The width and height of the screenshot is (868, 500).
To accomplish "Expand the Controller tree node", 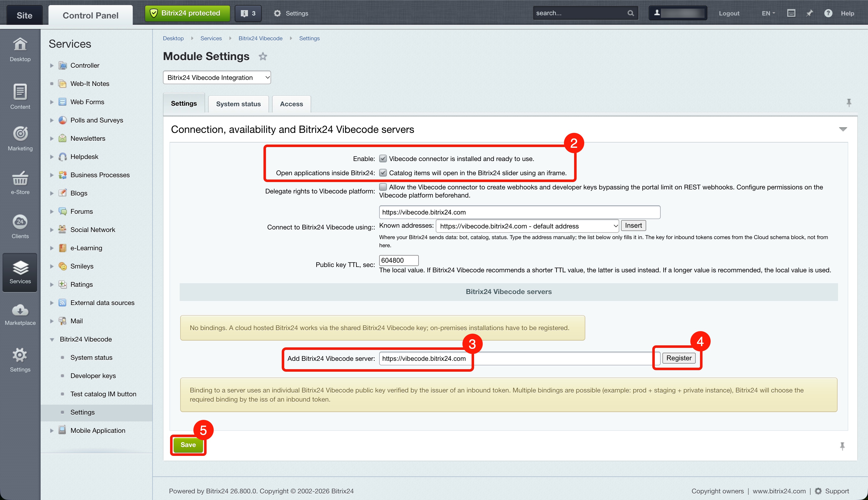I will [52, 66].
